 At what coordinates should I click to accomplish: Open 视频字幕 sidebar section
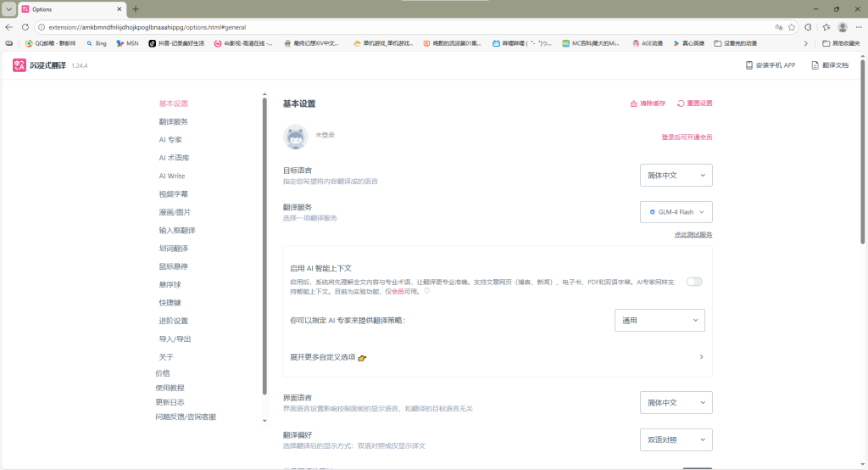pyautogui.click(x=173, y=194)
